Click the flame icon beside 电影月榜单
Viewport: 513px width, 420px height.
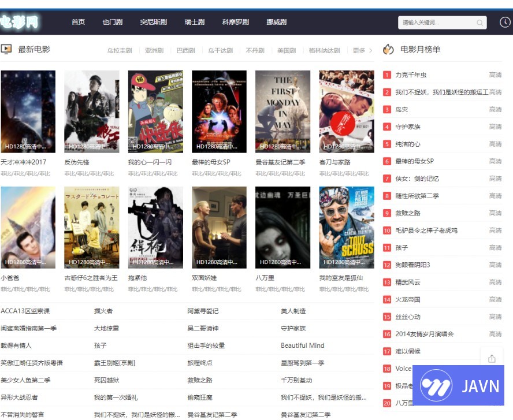[388, 50]
